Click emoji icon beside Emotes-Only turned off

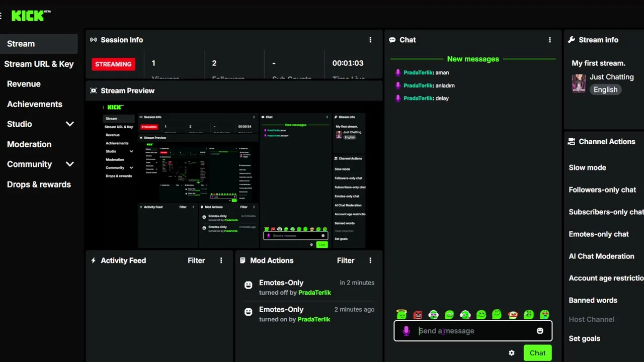(248, 285)
